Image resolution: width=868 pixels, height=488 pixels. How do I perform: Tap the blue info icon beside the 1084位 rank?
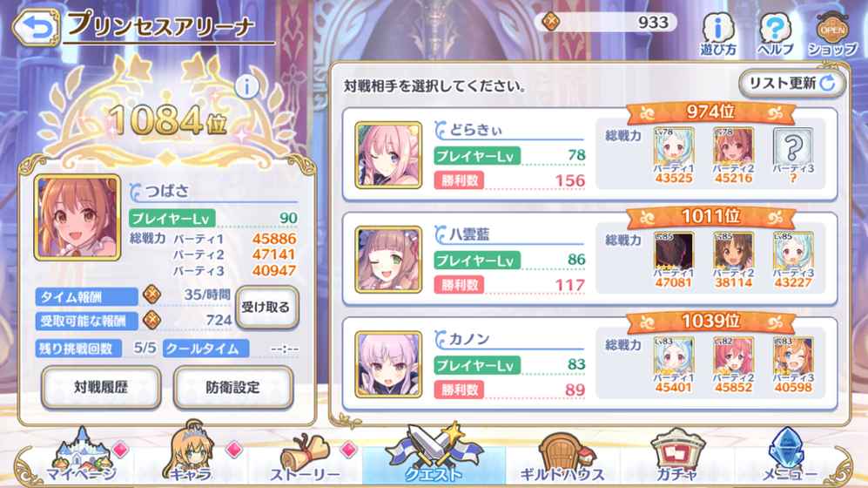pyautogui.click(x=247, y=86)
